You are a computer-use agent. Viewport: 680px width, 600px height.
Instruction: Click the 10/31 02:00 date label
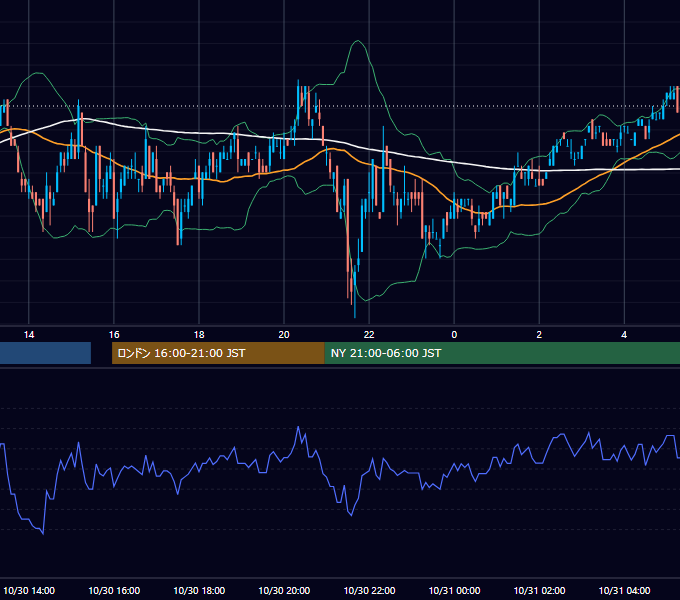(539, 590)
